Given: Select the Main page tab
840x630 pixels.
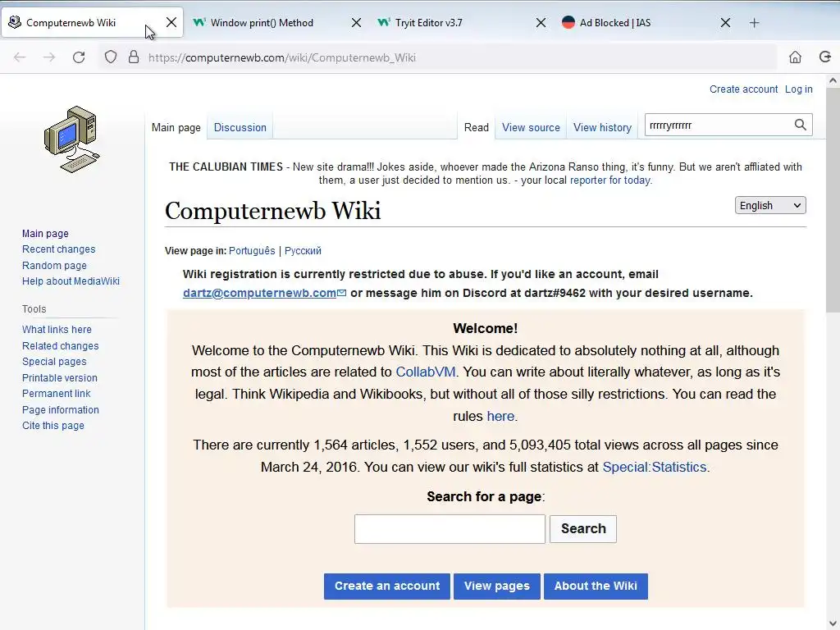Looking at the screenshot, I should [176, 127].
